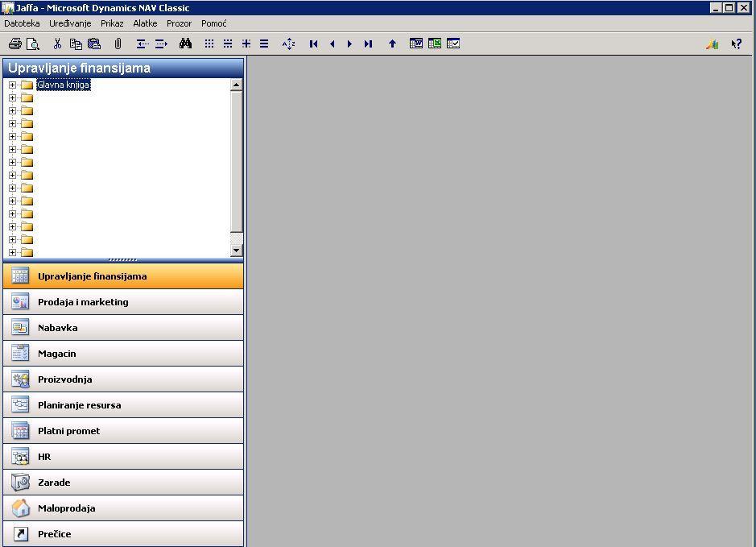Open the Prodaja i marketing module
Viewport: 756px width, 547px height.
pos(123,302)
